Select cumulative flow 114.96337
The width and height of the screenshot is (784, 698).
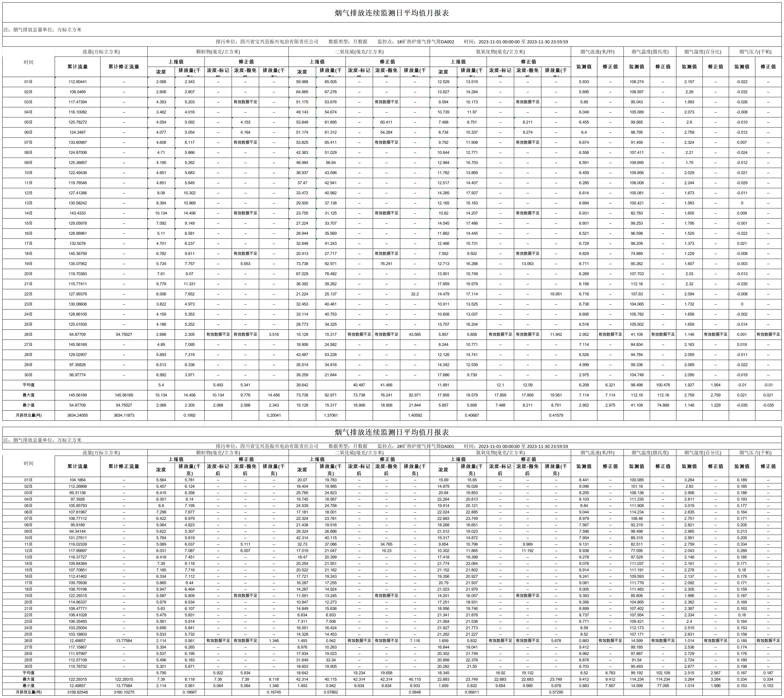coord(77,602)
